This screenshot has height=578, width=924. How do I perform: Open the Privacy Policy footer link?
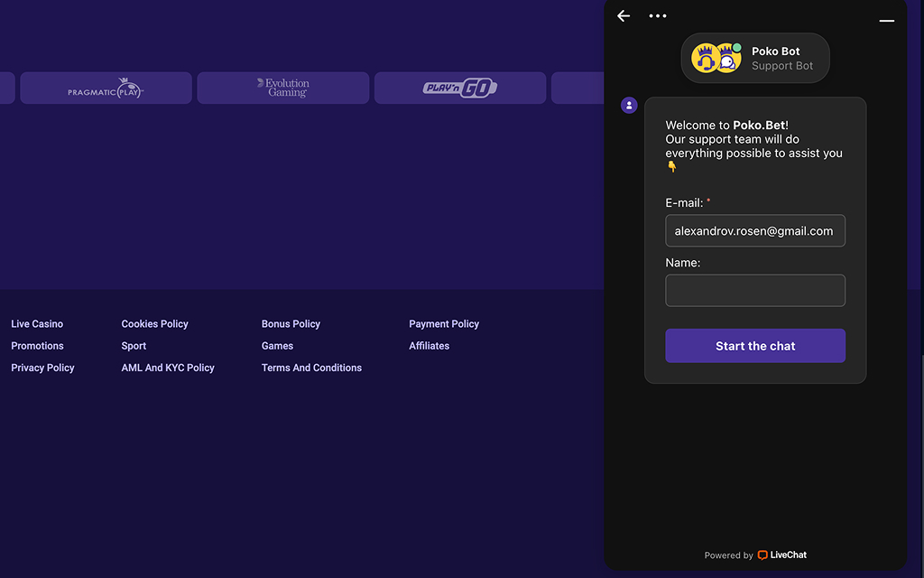[x=42, y=368]
